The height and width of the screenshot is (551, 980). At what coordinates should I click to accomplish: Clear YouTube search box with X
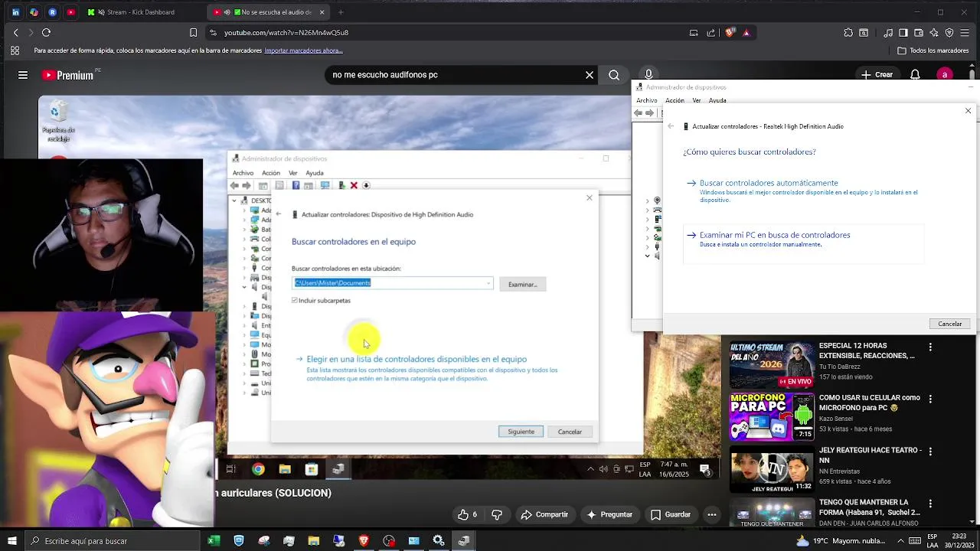pos(590,75)
